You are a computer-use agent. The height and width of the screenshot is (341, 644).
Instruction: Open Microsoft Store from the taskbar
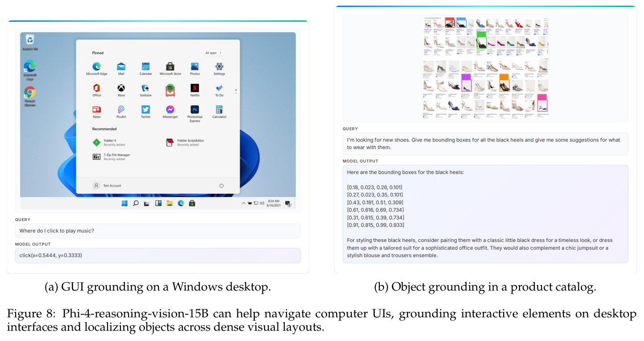[192, 203]
